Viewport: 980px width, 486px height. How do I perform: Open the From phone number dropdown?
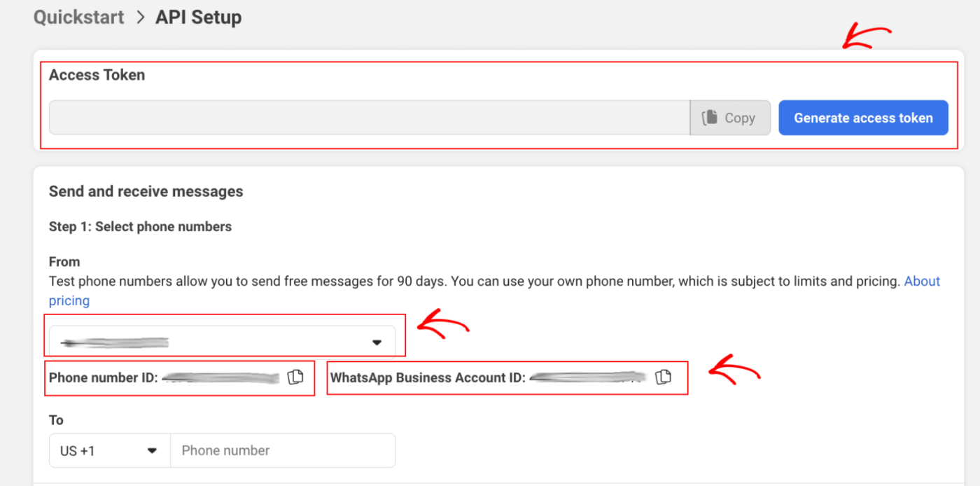223,342
